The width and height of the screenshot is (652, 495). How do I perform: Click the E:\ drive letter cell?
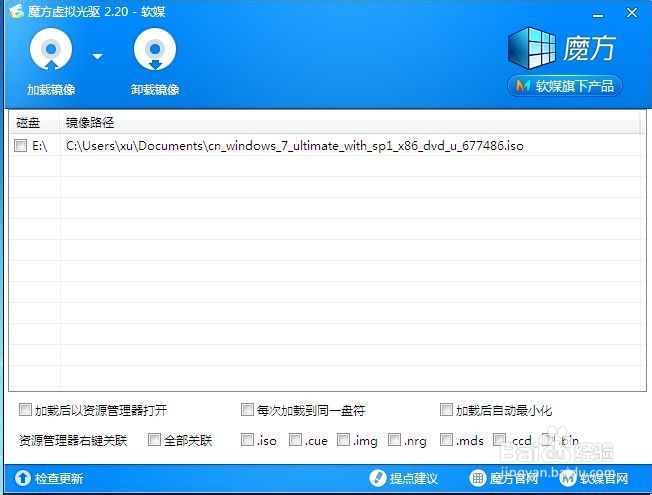click(x=40, y=146)
